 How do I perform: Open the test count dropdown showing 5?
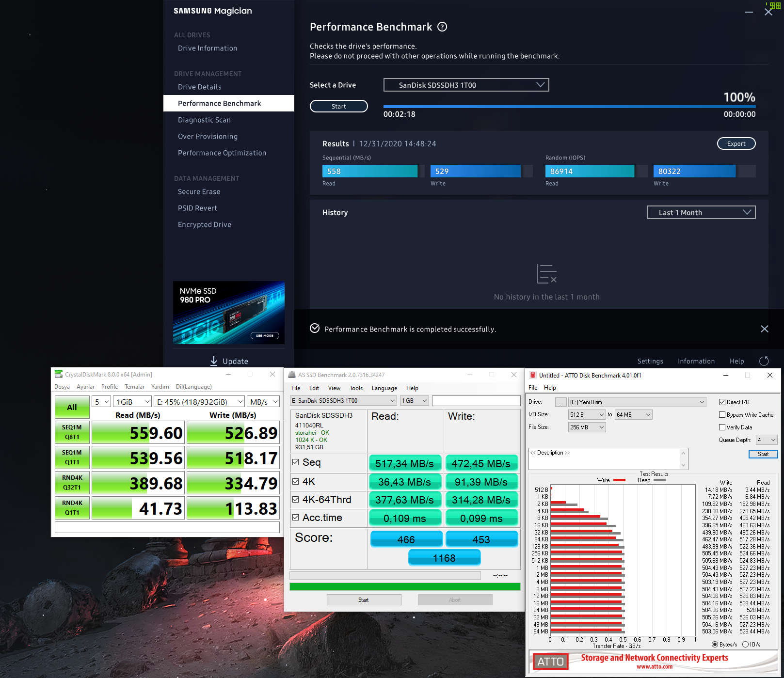pos(101,402)
